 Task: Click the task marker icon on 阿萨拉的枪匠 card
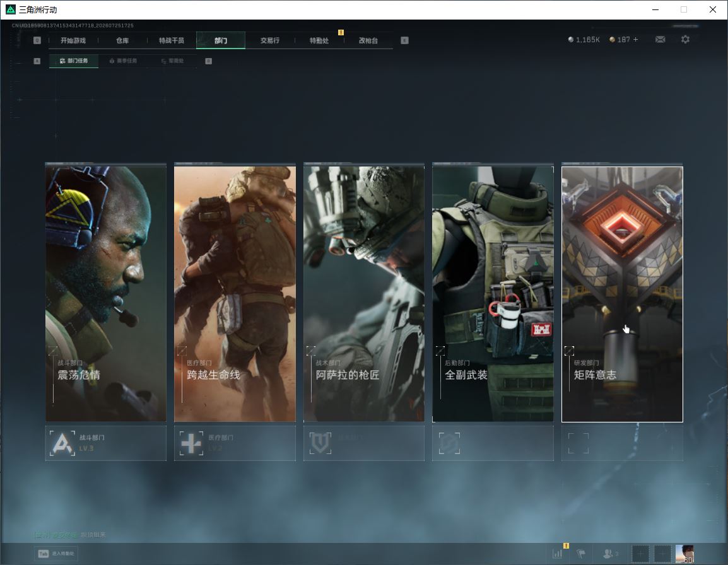coord(311,351)
